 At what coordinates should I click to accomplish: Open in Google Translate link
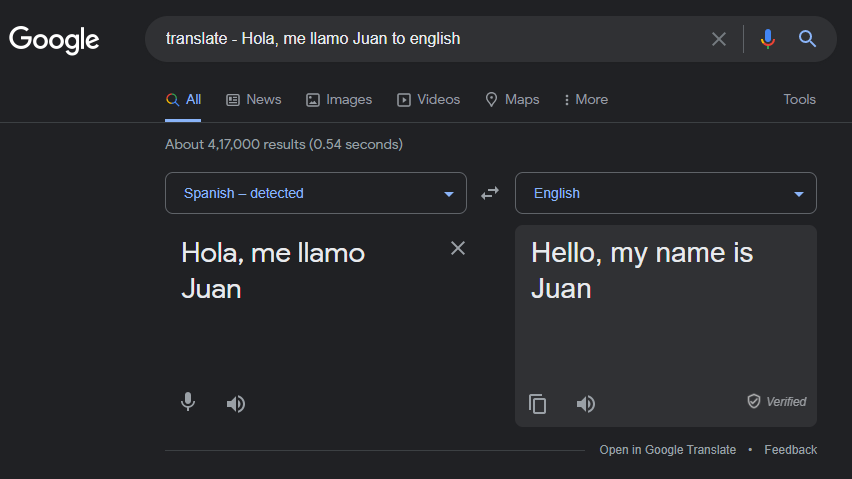(x=667, y=450)
